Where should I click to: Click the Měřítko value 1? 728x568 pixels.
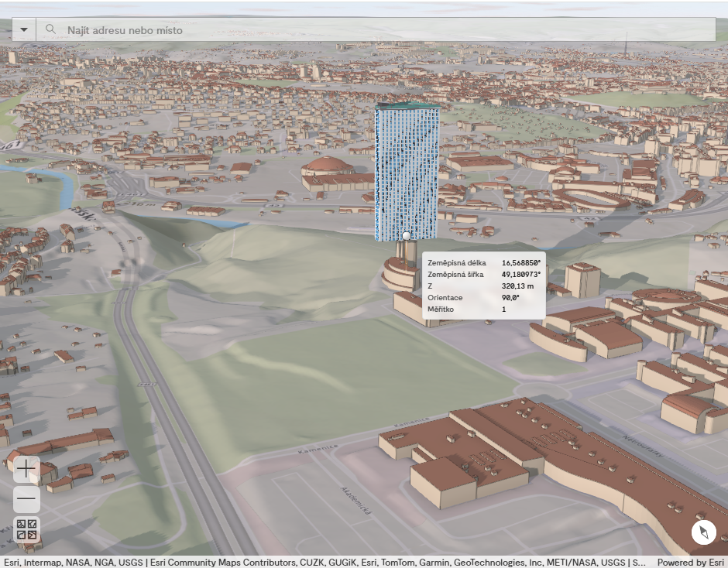click(x=503, y=310)
